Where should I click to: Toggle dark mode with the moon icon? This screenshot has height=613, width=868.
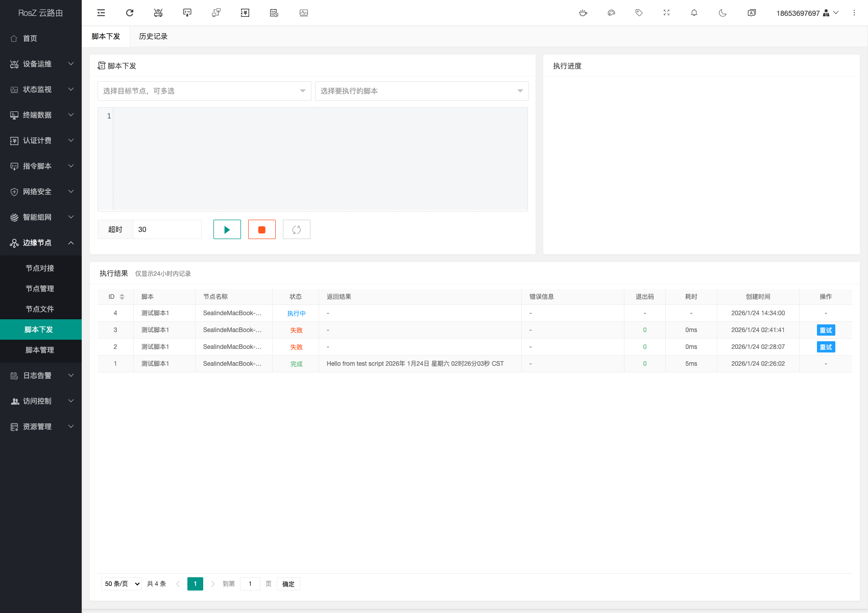(x=722, y=13)
